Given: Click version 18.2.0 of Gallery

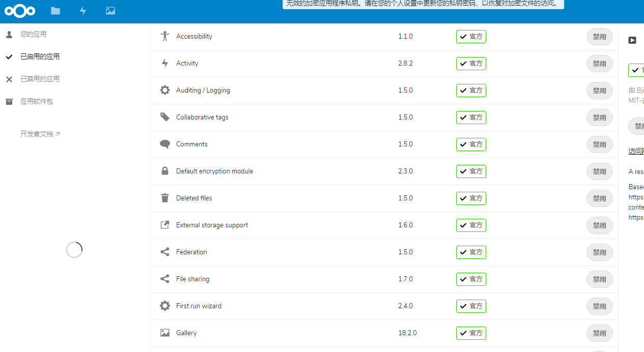Looking at the screenshot, I should [407, 333].
